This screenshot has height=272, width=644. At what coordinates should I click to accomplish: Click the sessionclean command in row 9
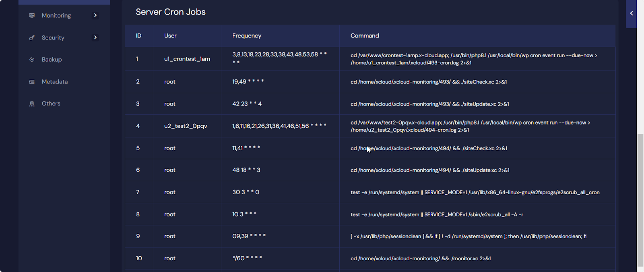[468, 237]
